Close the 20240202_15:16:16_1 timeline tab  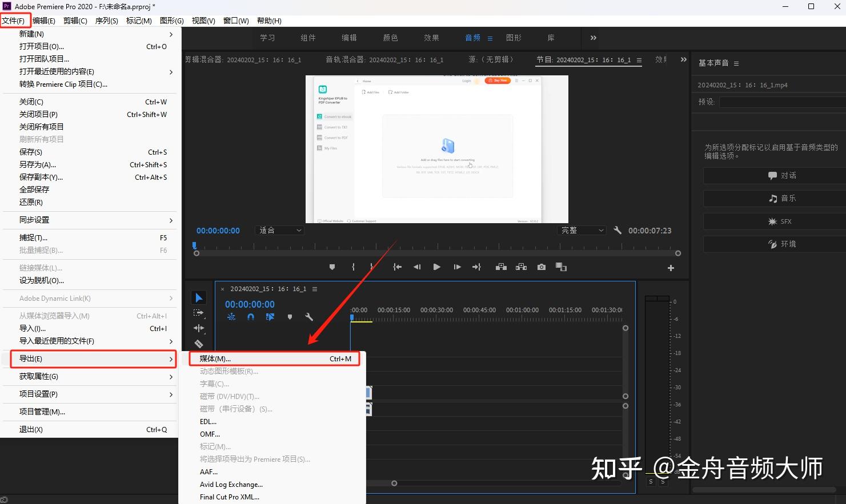(x=223, y=289)
